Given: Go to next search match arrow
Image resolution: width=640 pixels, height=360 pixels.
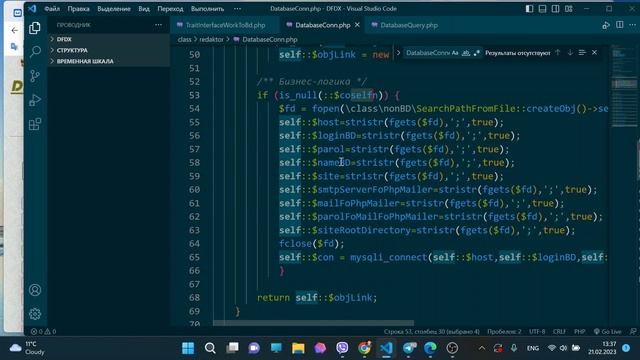Looking at the screenshot, I should [570, 53].
